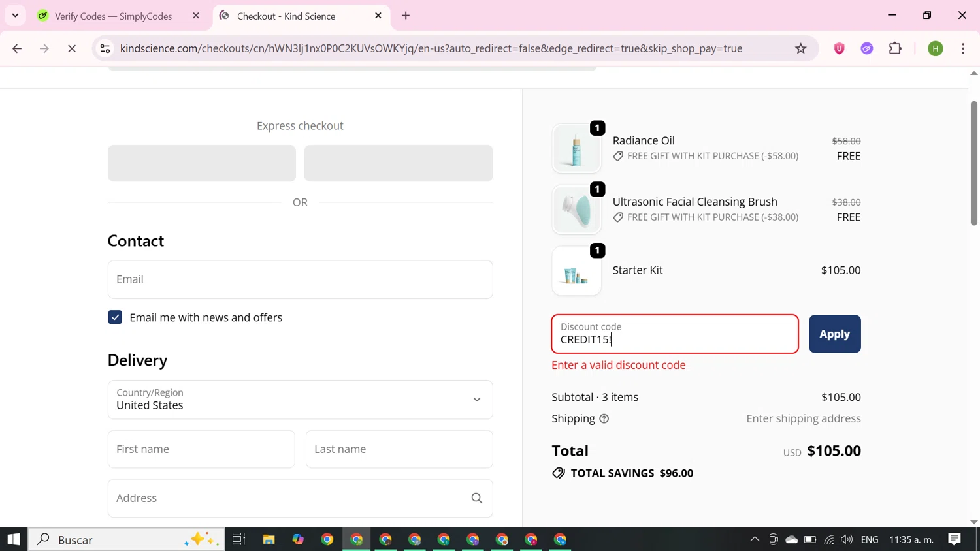980x551 pixels.
Task: Click the scrollbar down arrow
Action: click(973, 522)
